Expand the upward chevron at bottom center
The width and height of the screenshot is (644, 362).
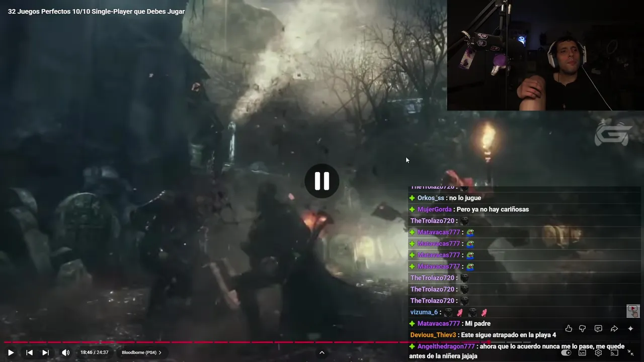(322, 352)
